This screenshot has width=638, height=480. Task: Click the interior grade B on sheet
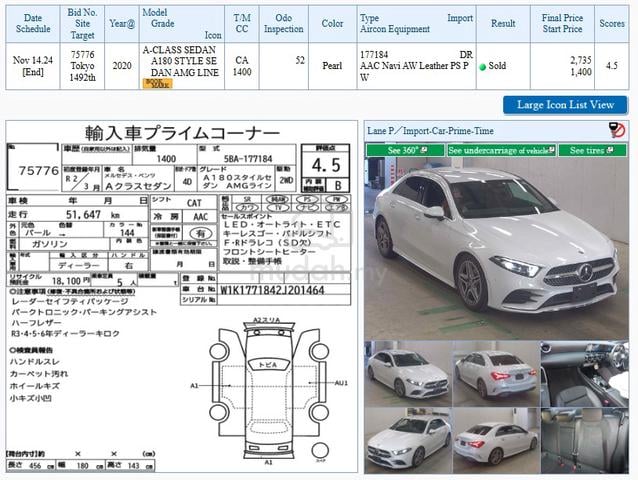pos(338,186)
